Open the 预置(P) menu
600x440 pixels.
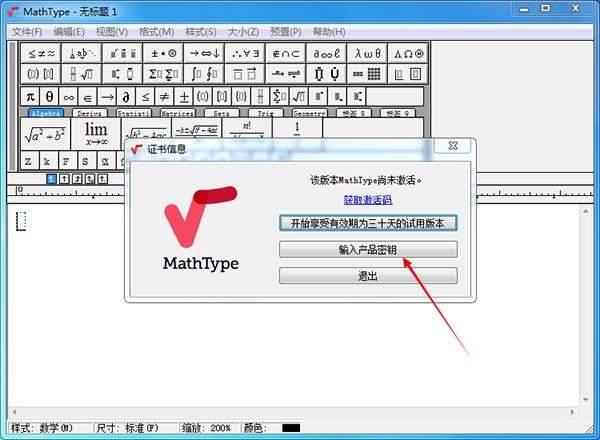point(286,32)
